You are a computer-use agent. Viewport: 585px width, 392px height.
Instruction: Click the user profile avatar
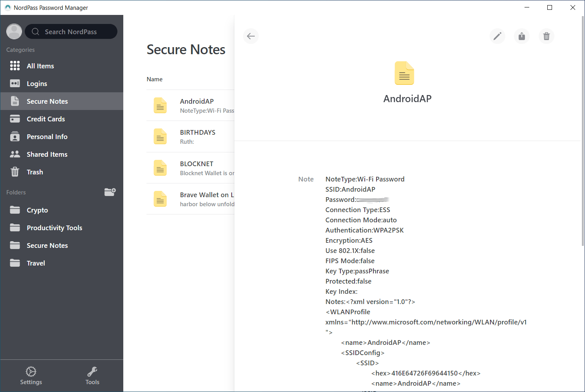click(14, 31)
